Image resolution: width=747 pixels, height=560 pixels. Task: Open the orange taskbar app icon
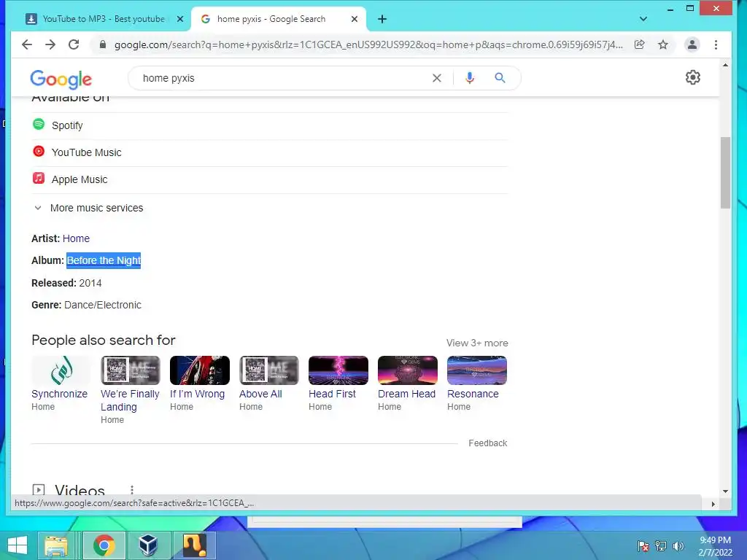click(x=194, y=545)
